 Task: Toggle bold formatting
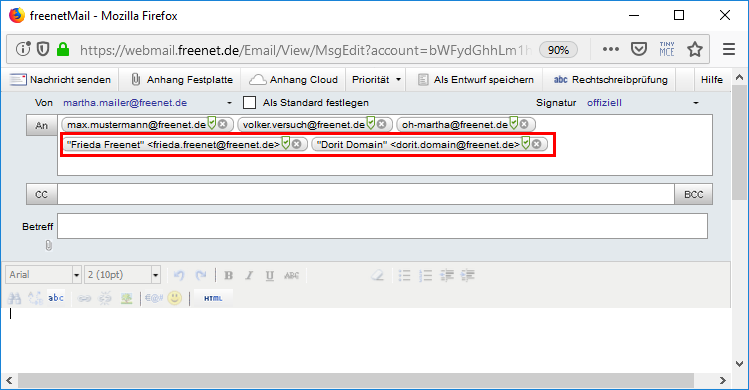tap(228, 275)
